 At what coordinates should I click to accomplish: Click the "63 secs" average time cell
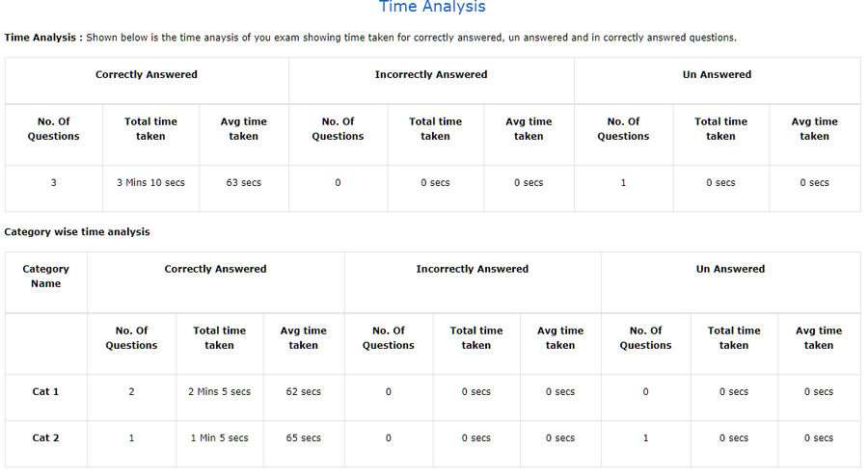point(243,183)
